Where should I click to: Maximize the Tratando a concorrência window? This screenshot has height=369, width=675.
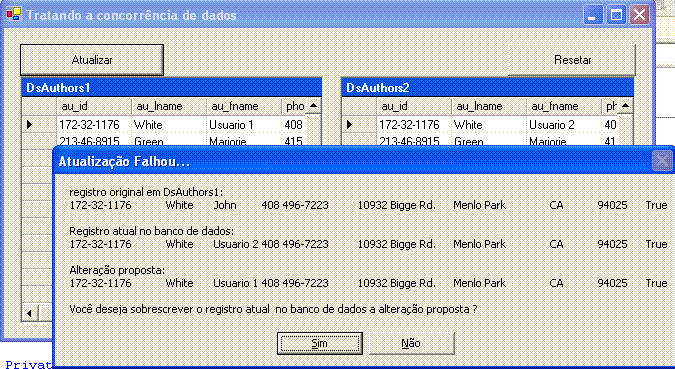coord(616,15)
